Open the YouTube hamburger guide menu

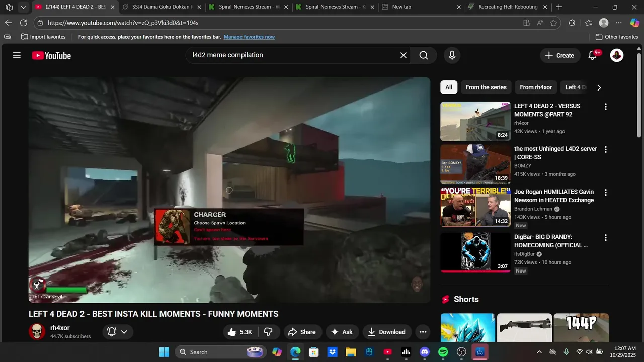click(17, 55)
